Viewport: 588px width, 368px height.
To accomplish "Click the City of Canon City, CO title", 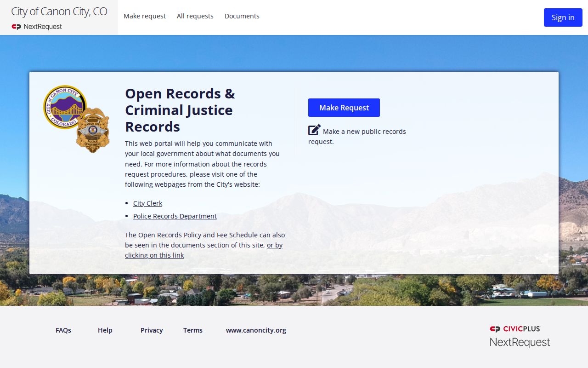I will pos(59,11).
